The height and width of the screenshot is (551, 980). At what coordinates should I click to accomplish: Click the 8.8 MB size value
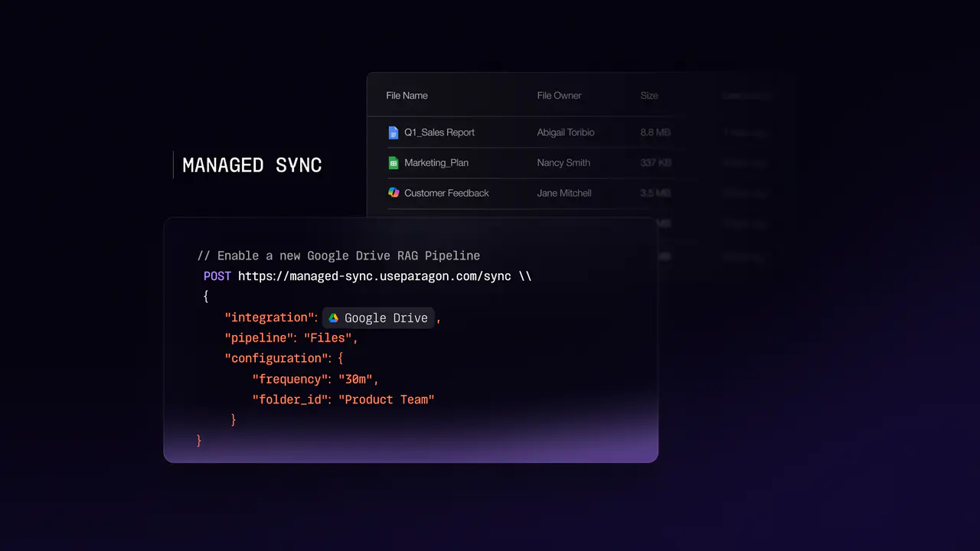pyautogui.click(x=655, y=132)
